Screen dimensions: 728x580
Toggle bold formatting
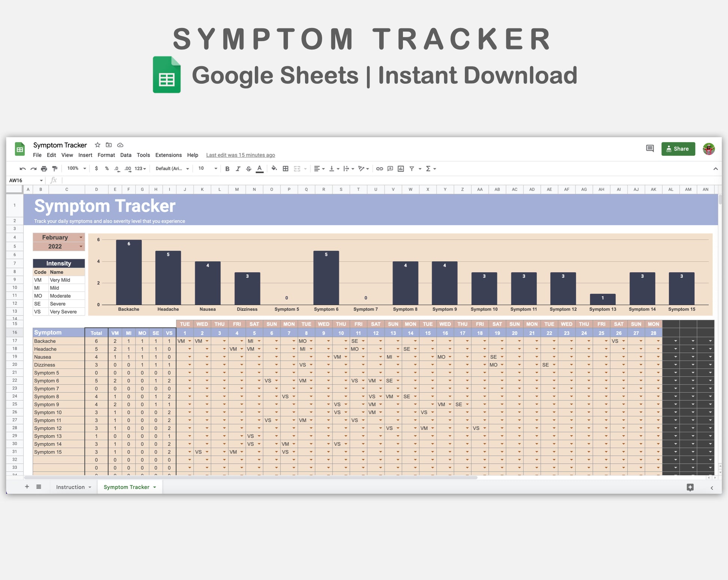click(227, 169)
